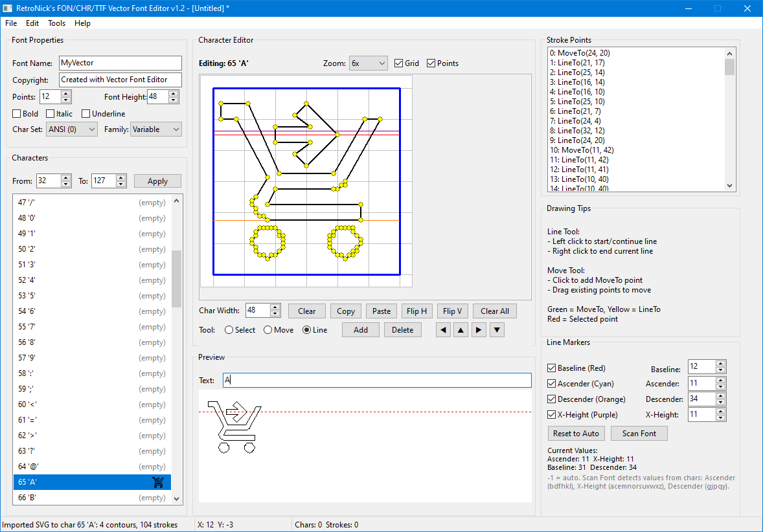Select the Move tool radio button

click(268, 330)
